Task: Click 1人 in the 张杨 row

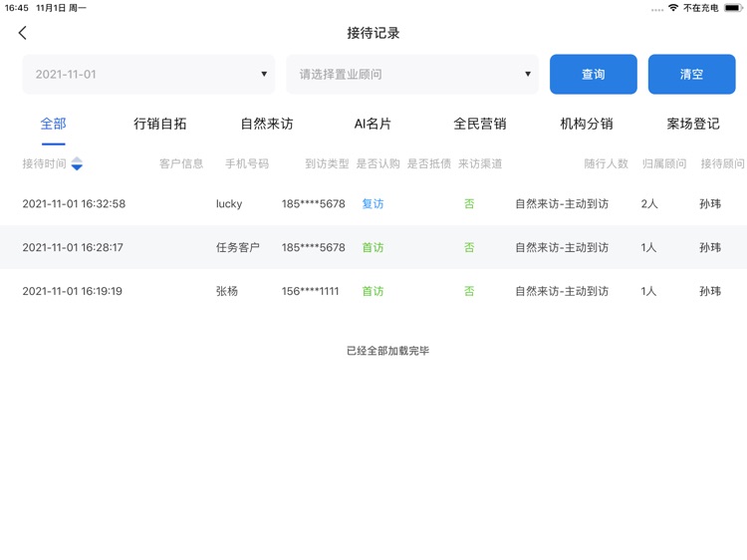Action: click(x=648, y=291)
